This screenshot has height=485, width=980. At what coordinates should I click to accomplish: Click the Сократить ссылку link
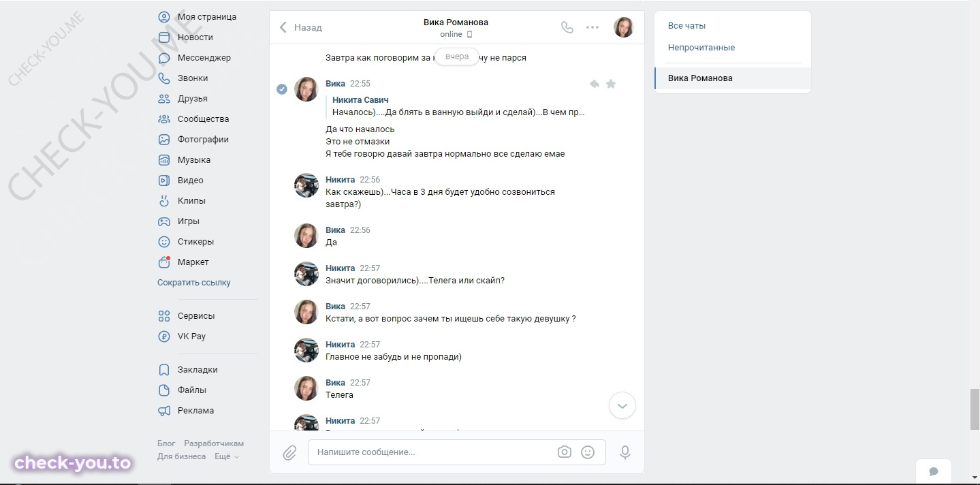tap(194, 283)
